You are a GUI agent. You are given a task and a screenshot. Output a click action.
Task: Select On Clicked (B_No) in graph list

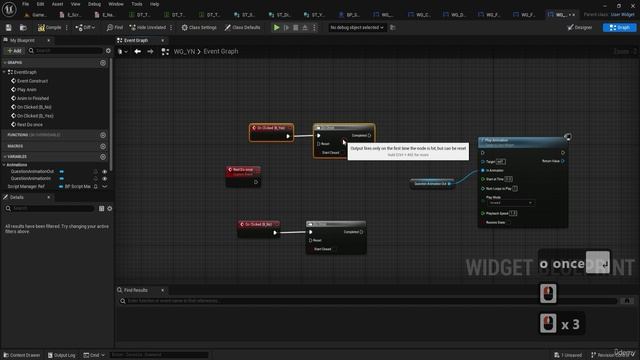click(x=34, y=107)
